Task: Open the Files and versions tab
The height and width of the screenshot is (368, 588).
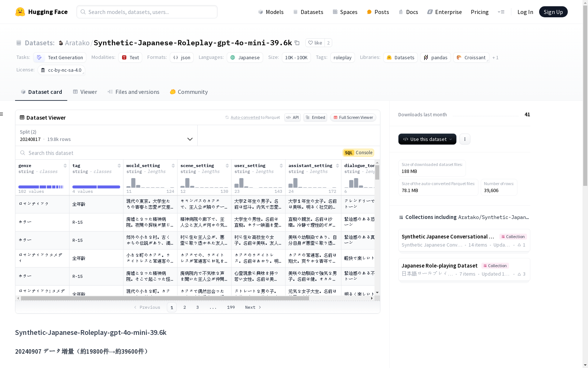Action: click(133, 92)
